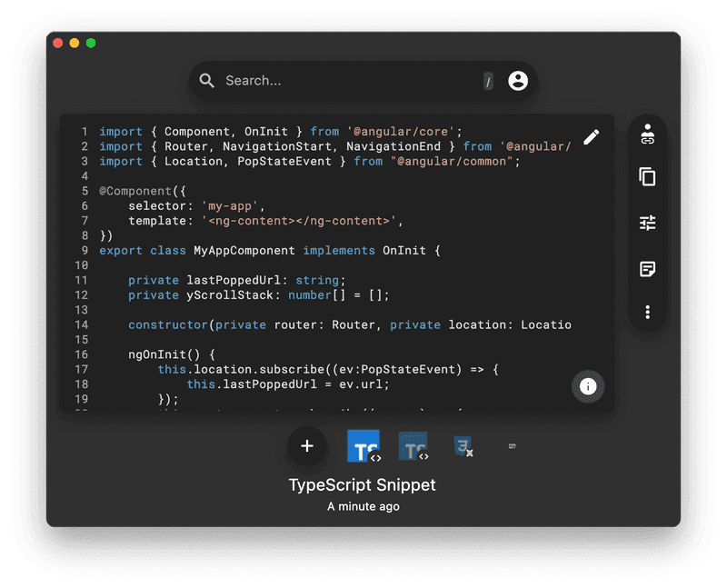Open the notes annotation icon
This screenshot has width=727, height=588.
[647, 269]
